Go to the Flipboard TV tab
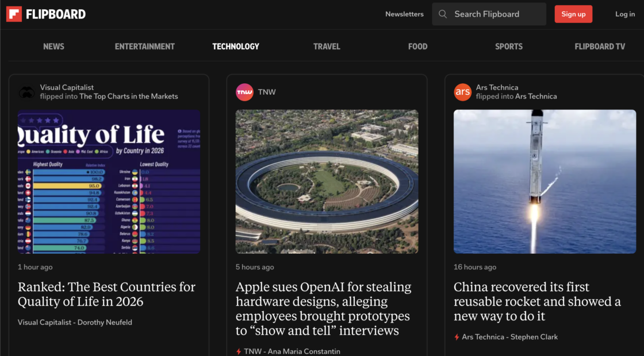This screenshot has width=644, height=356. pyautogui.click(x=600, y=47)
